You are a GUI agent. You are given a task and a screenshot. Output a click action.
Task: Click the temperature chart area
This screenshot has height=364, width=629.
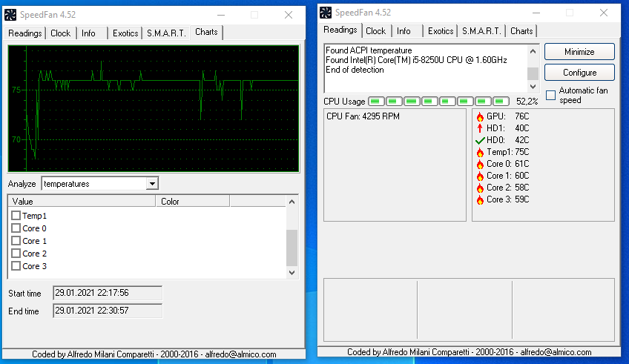click(x=154, y=109)
